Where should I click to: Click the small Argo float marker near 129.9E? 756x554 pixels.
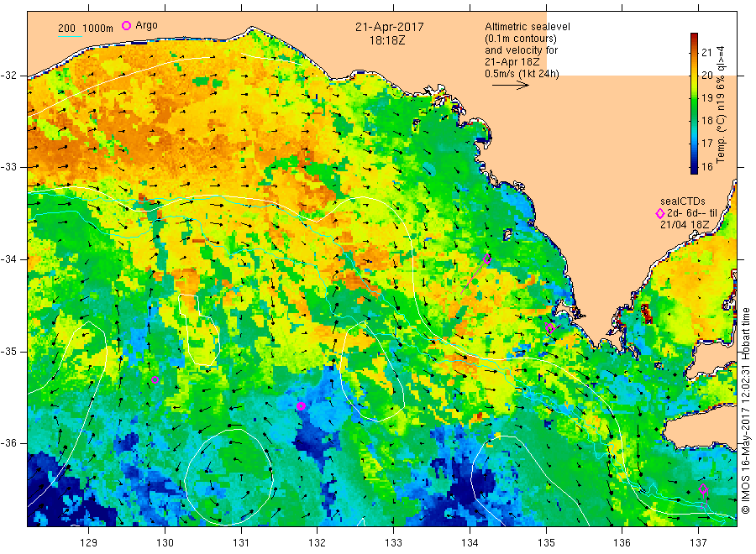[155, 380]
